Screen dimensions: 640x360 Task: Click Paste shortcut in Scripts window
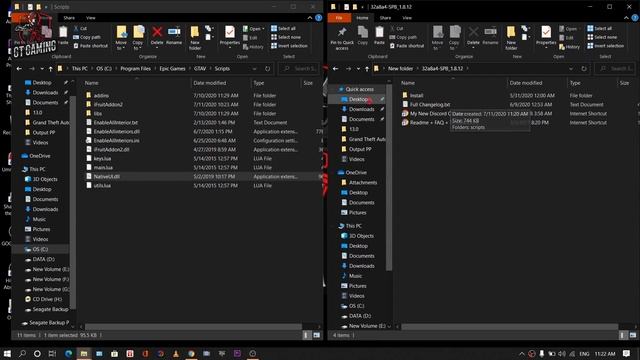pos(90,46)
